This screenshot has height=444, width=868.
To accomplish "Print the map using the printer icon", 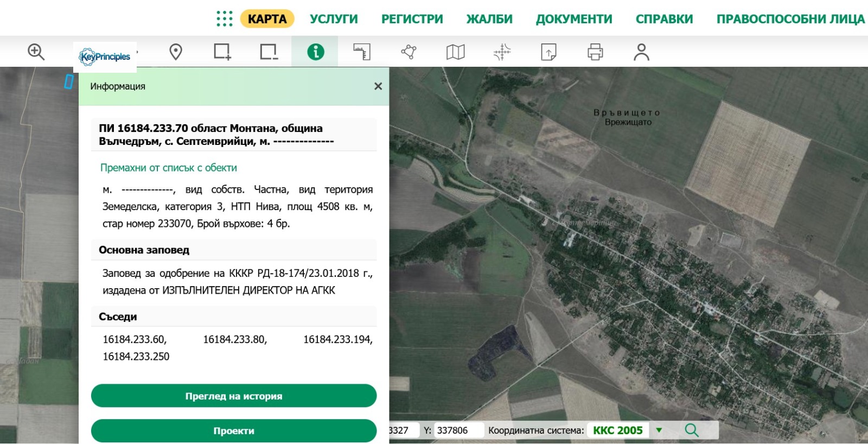I will point(595,52).
